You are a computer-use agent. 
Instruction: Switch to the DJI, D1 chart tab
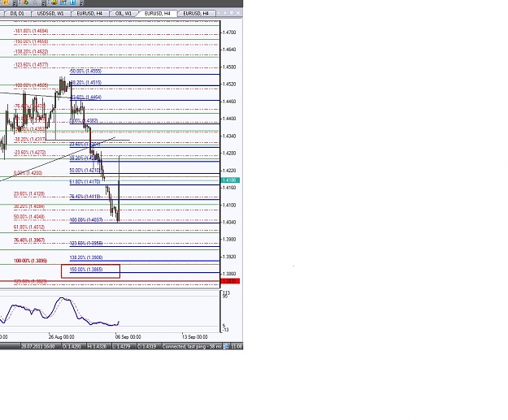click(x=17, y=13)
